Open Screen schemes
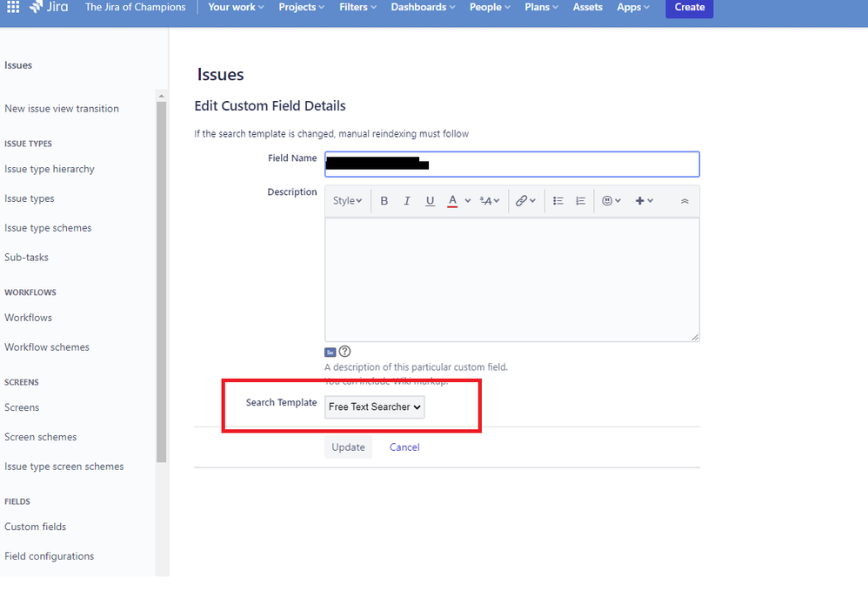The image size is (868, 598). point(40,437)
